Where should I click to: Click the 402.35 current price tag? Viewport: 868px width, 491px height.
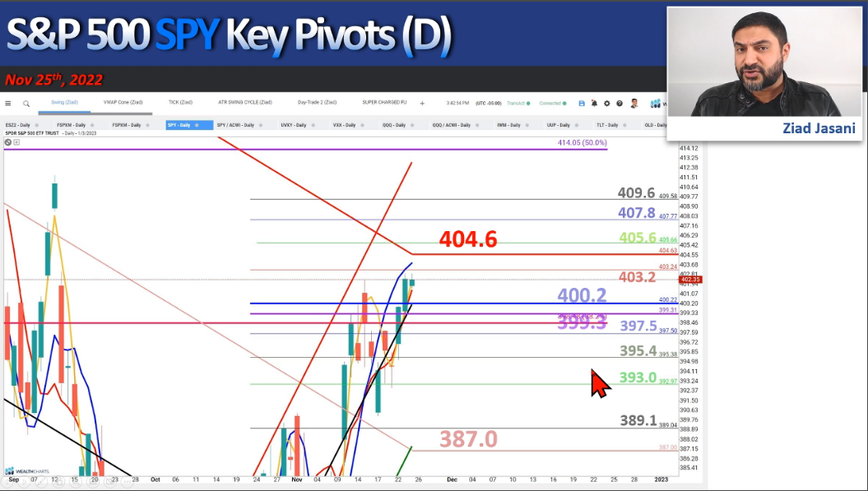pos(690,280)
